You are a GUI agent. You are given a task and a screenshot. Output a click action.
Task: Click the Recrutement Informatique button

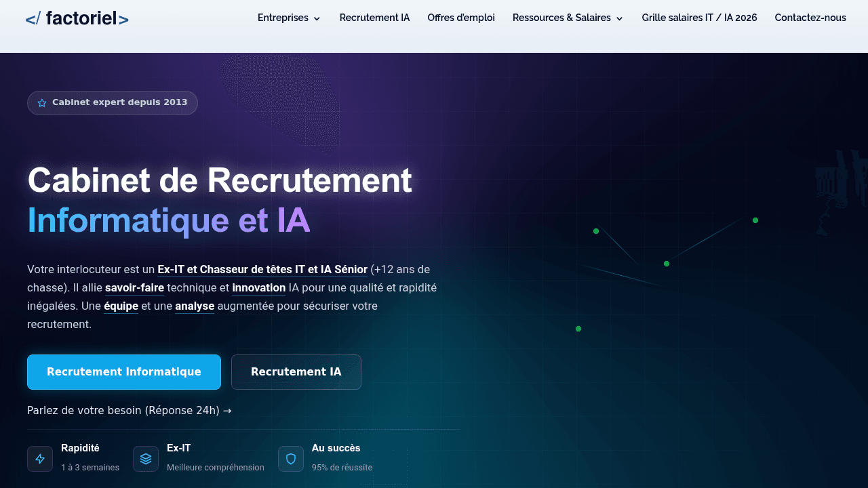coord(124,372)
